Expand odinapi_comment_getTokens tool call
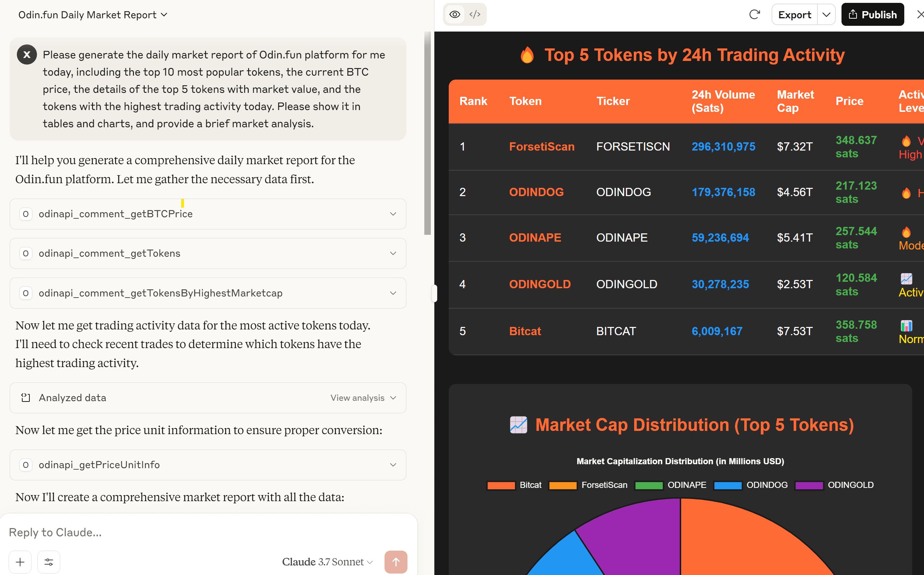 click(x=208, y=253)
